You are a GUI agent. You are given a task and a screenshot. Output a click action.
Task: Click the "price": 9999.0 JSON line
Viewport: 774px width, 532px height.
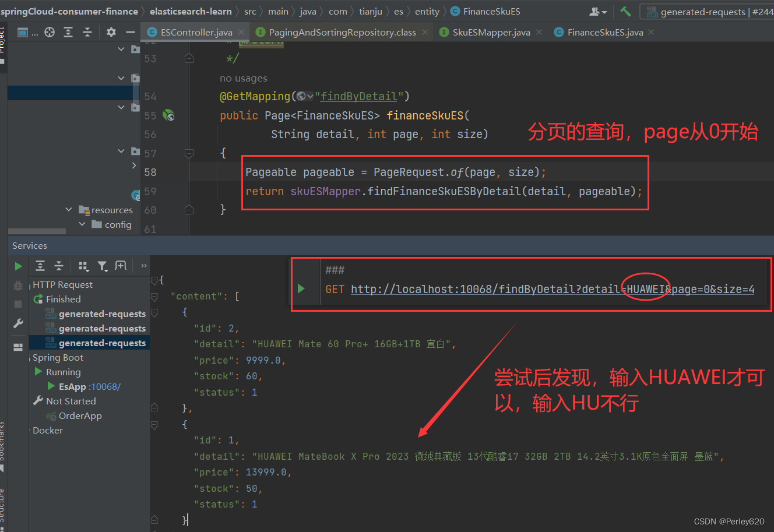click(x=240, y=360)
